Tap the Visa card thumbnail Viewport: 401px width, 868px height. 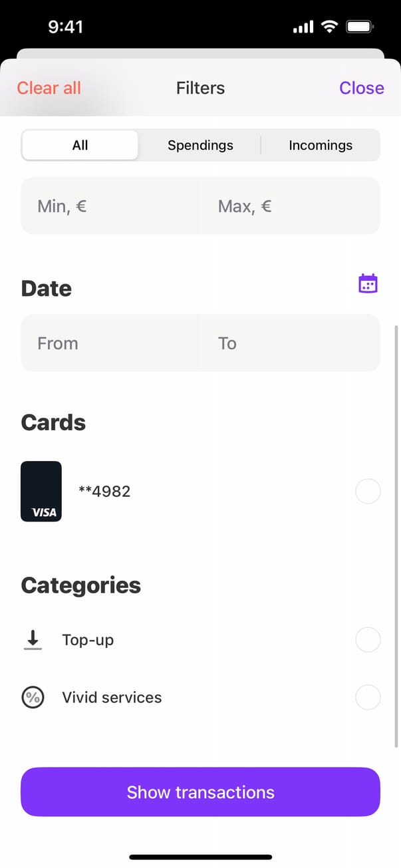(x=41, y=492)
